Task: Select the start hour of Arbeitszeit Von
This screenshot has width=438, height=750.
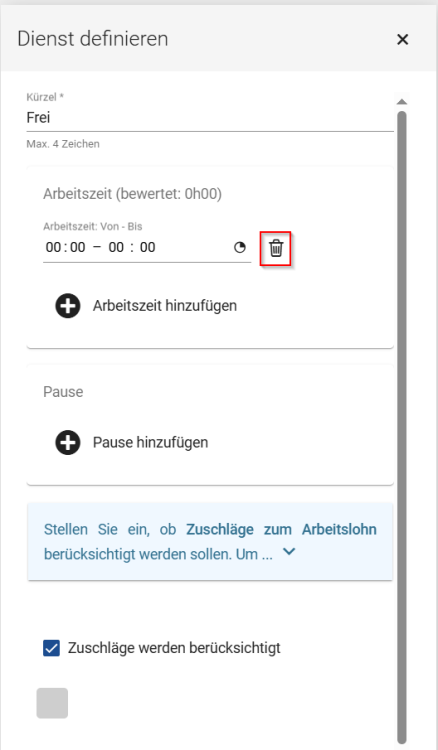Action: click(x=53, y=247)
